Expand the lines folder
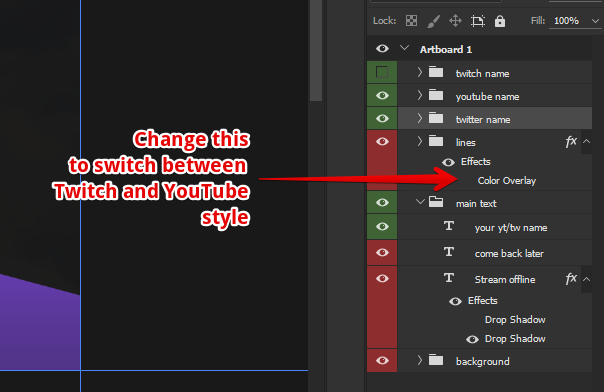This screenshot has width=604, height=392. 420,141
